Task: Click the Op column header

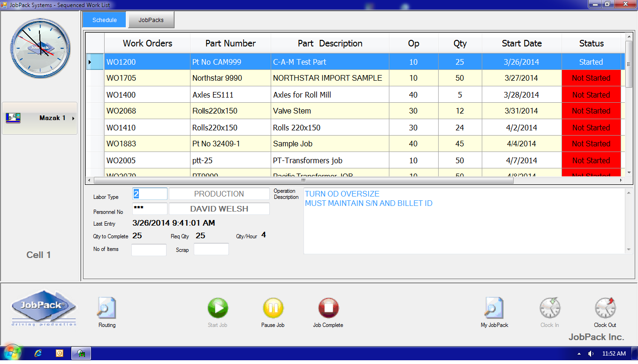Action: pyautogui.click(x=414, y=43)
